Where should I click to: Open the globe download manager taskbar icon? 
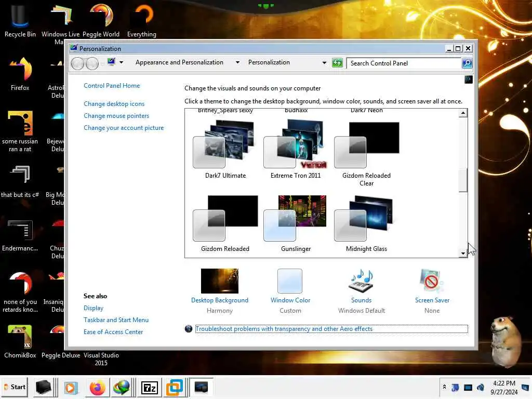click(122, 387)
